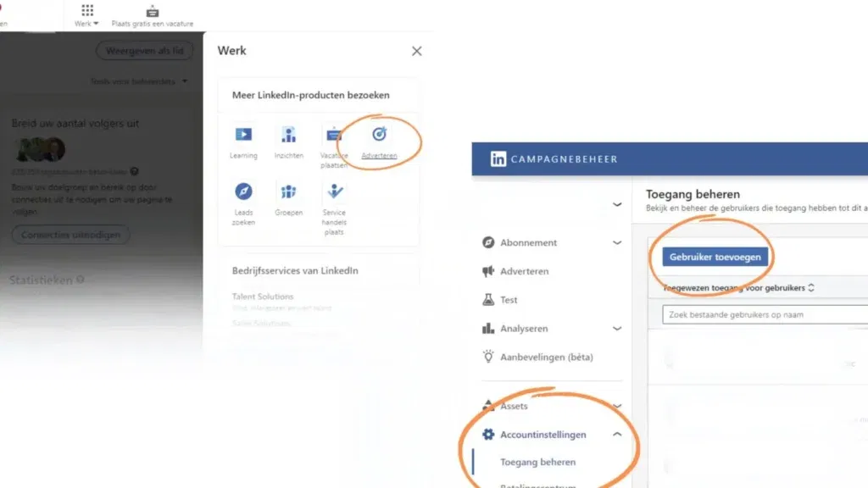Open the Groepen icon
This screenshot has width=868, height=488.
coord(288,191)
